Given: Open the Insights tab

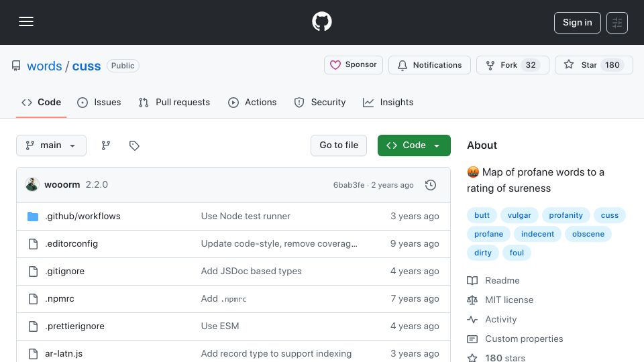Looking at the screenshot, I should (388, 102).
